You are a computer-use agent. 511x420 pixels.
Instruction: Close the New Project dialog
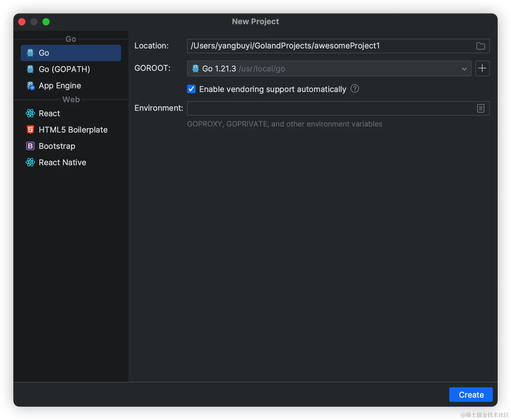point(22,22)
